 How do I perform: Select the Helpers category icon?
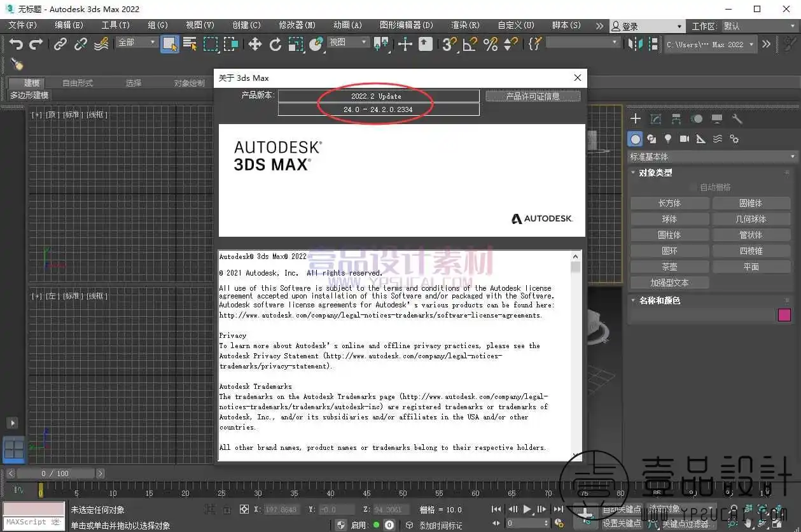coord(701,139)
